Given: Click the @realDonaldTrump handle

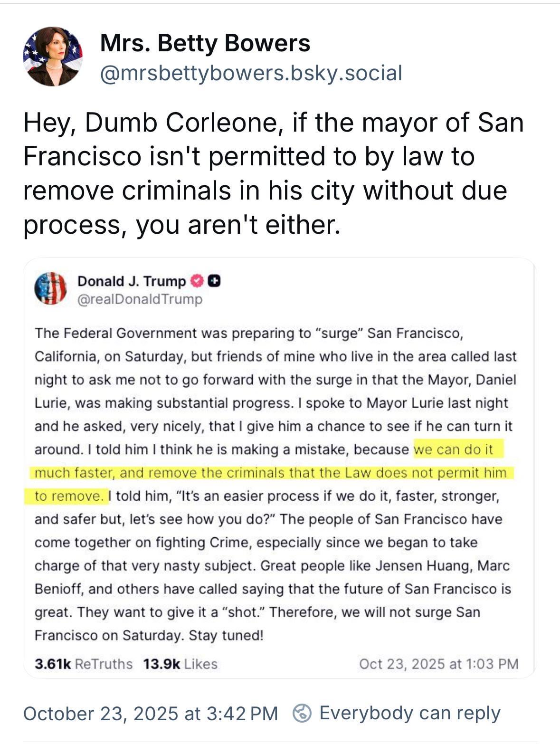Looking at the screenshot, I should [x=140, y=299].
